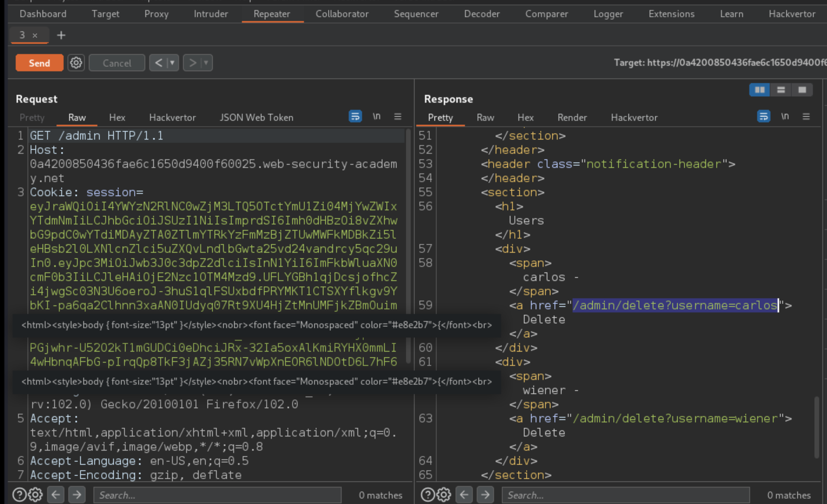Go forward to next request in history
Screen dimensions: 827x504
tap(192, 63)
